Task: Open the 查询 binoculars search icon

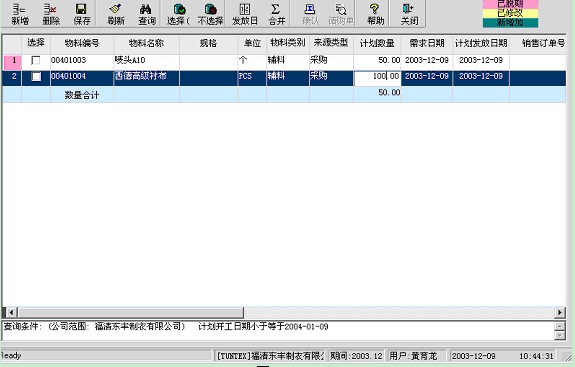Action: tap(147, 14)
